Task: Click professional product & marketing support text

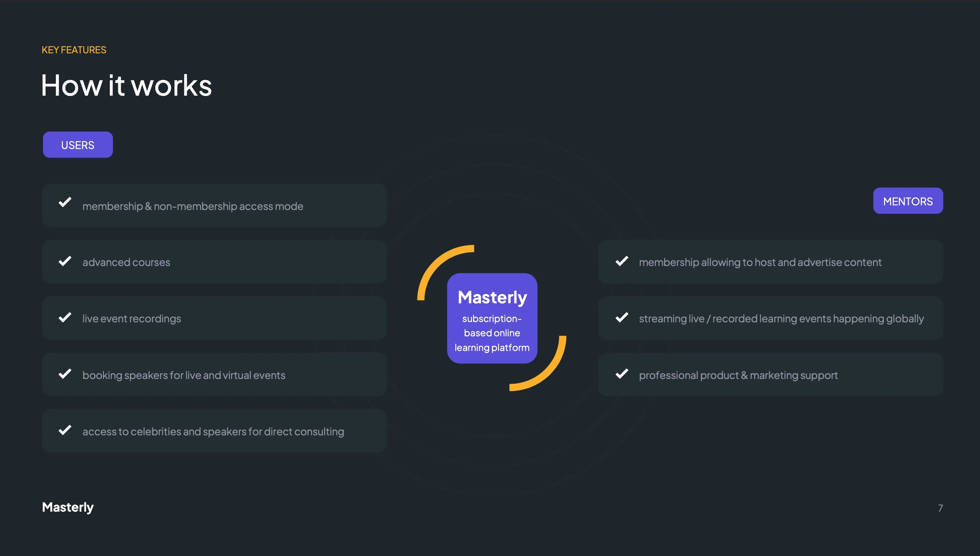Action: pyautogui.click(x=738, y=375)
